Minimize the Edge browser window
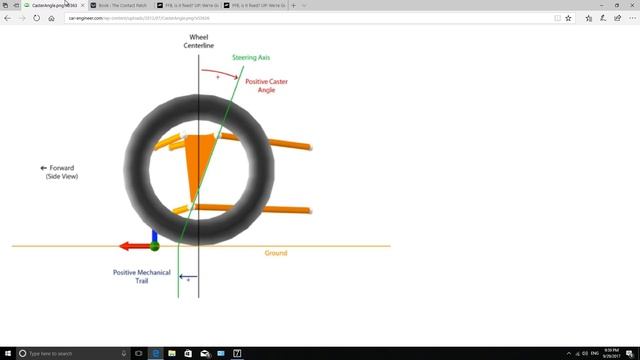Viewport: 640px width, 360px height. [x=602, y=5]
